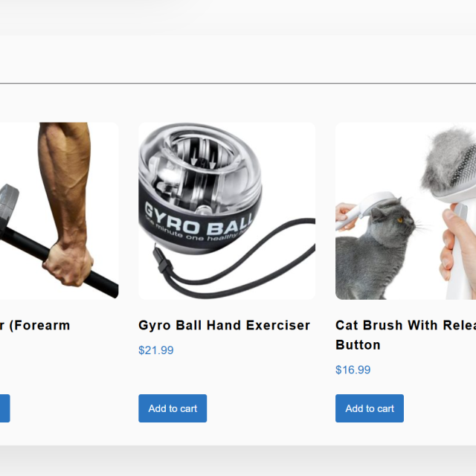The image size is (476, 476).
Task: Add the Gyro Ball to cart
Action: pyautogui.click(x=173, y=408)
